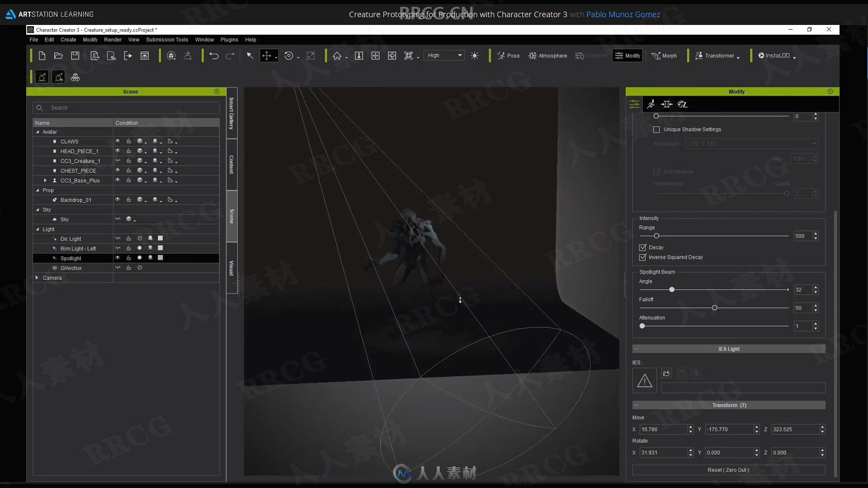Screen dimensions: 868x488
Task: Open the Load IES file icon
Action: click(666, 373)
